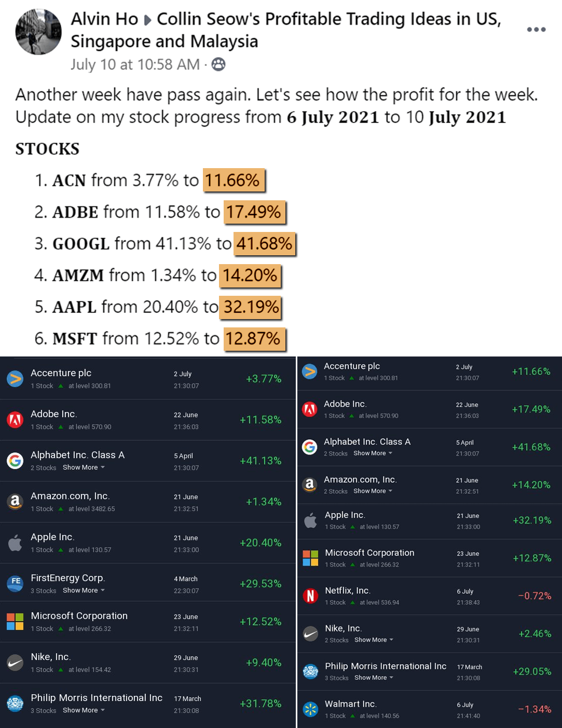Expand Show More in Amazon.com +14.20% row
Image resolution: width=562 pixels, height=728 pixels.
point(373,491)
